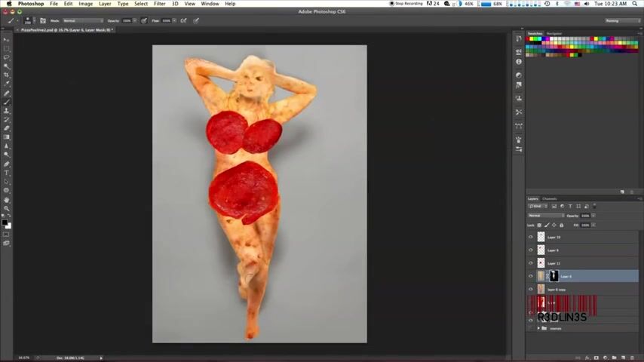
Task: Select the Zoom tool in the toolbar
Action: click(7, 208)
